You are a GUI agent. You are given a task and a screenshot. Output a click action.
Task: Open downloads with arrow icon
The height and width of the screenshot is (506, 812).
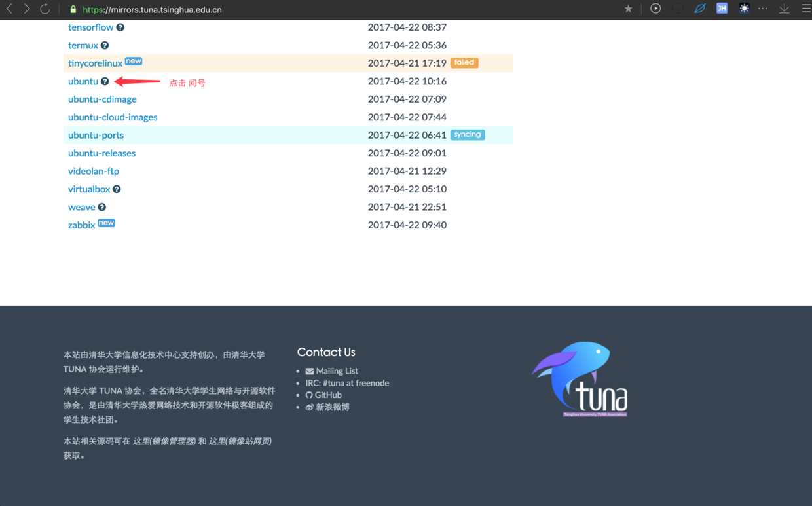[784, 9]
